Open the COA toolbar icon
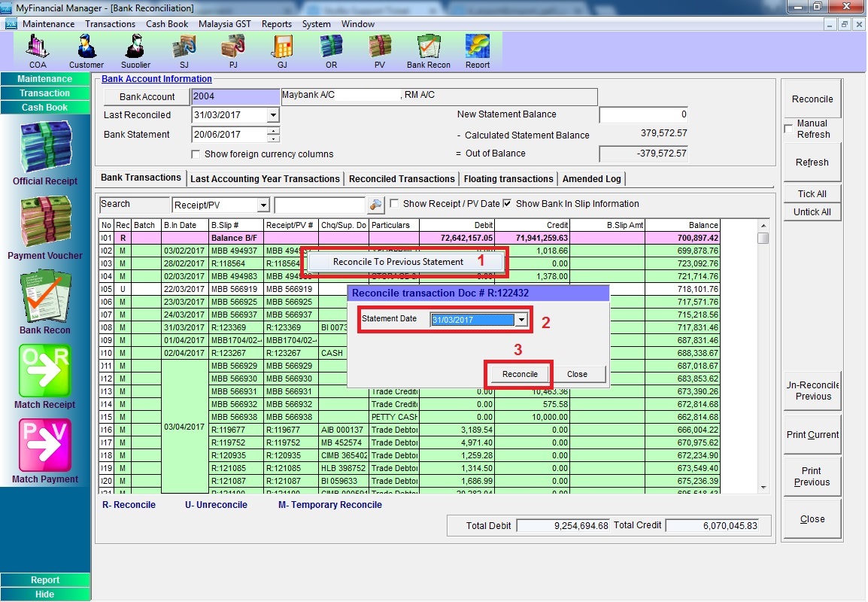This screenshot has width=868, height=602. click(x=38, y=51)
